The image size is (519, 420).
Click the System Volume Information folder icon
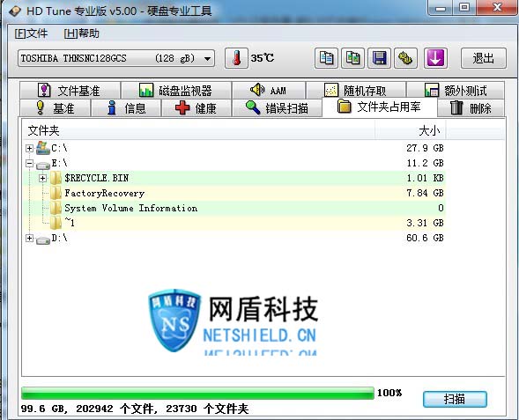point(56,208)
